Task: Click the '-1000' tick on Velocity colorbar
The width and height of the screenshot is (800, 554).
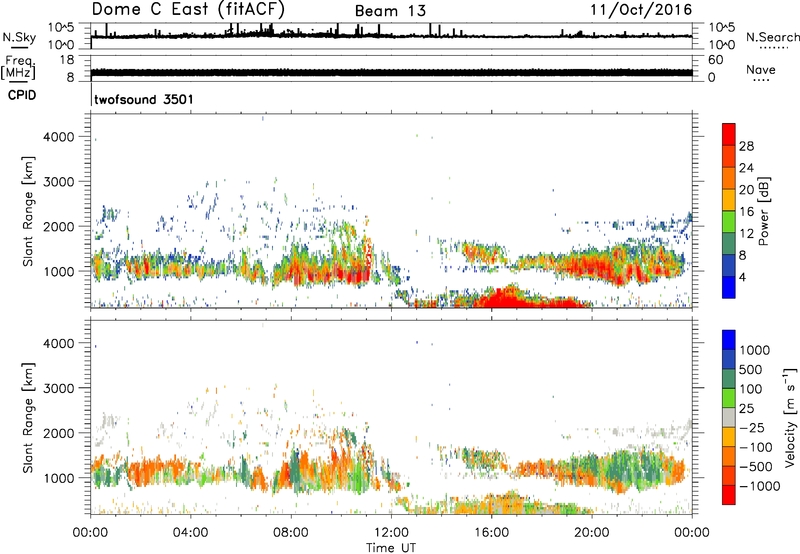Action: tap(759, 486)
